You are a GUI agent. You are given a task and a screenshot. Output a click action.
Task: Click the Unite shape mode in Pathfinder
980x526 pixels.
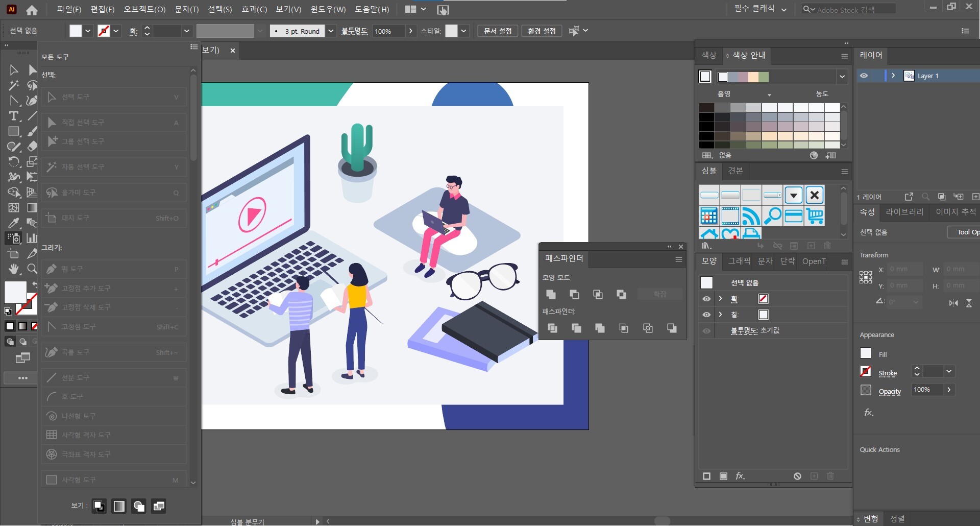click(x=551, y=294)
